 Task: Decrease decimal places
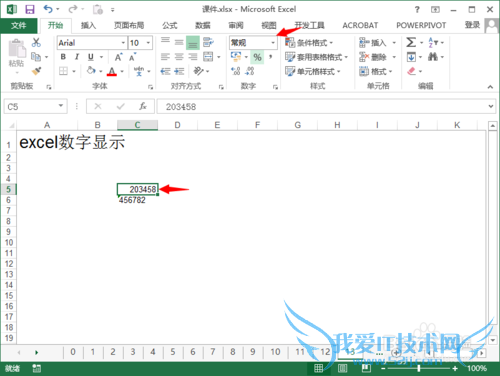[250, 71]
